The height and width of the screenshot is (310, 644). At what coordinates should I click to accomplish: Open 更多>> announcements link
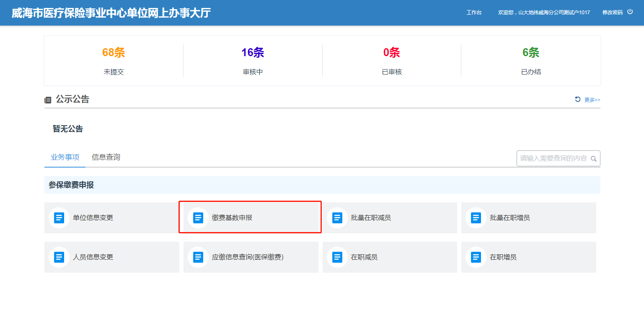(592, 100)
